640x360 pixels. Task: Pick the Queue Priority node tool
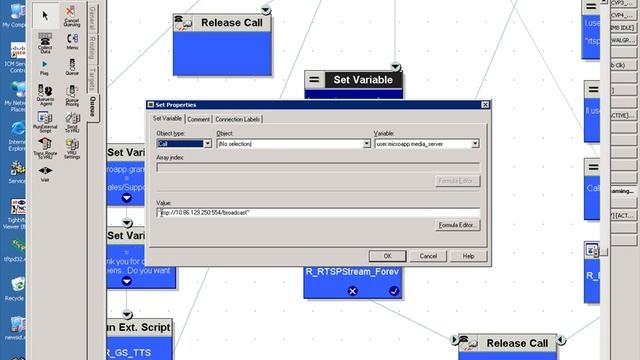click(72, 96)
